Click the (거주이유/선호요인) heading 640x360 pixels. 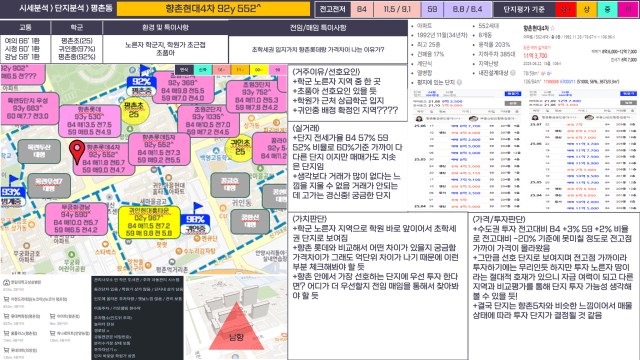coord(326,72)
